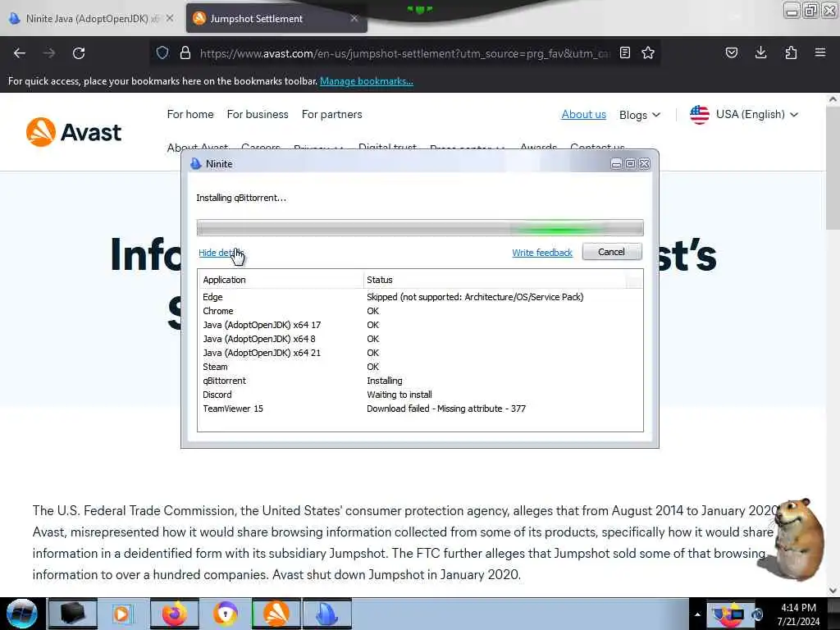Show hidden system tray icons

pos(697,614)
